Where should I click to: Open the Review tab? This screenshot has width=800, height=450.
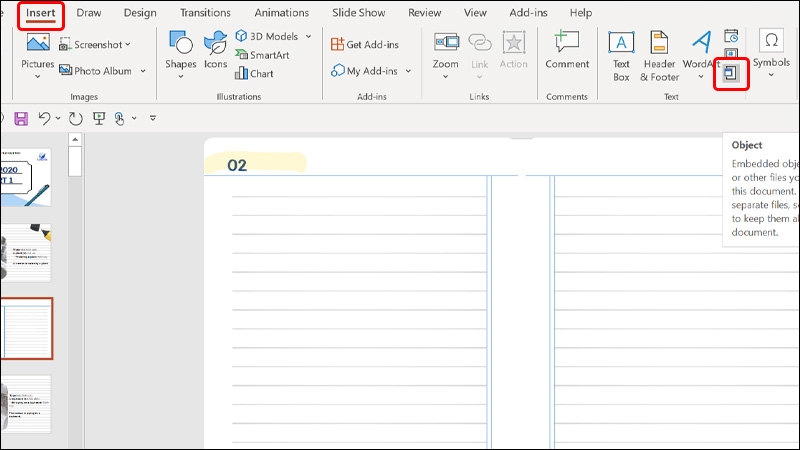click(424, 13)
